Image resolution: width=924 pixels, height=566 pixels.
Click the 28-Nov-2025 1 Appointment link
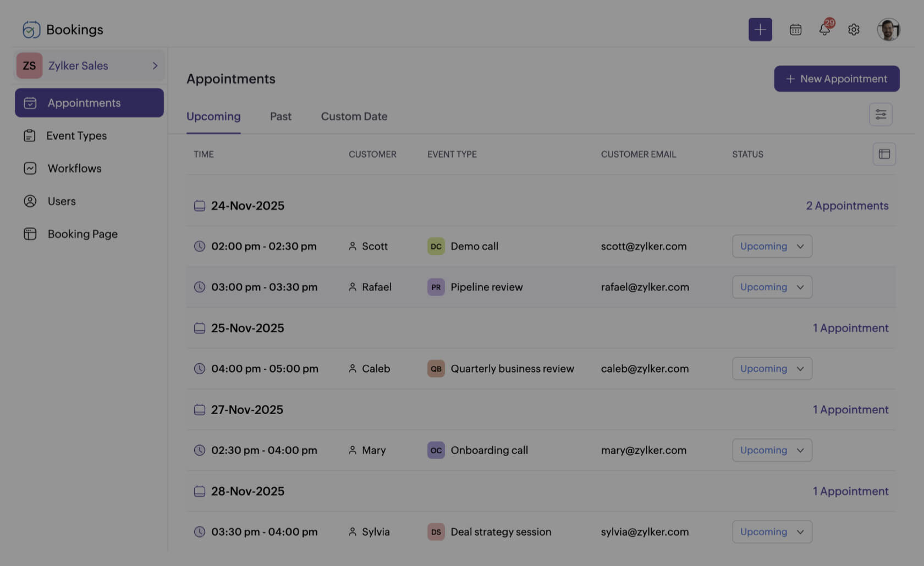(x=850, y=491)
